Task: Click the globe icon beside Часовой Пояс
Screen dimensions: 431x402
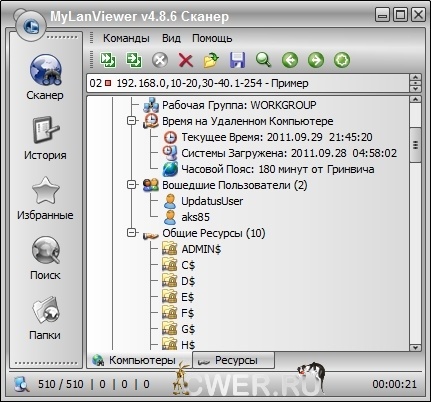Action: [170, 169]
